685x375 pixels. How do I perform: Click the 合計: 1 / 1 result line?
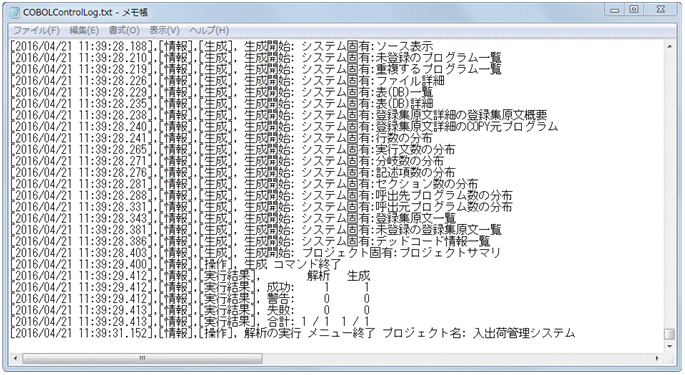coord(190,321)
